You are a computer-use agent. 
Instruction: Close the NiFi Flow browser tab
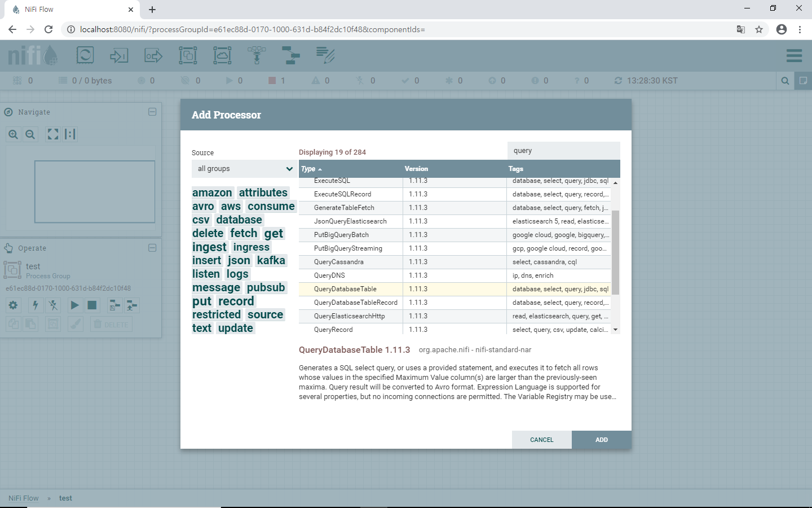[x=130, y=10]
